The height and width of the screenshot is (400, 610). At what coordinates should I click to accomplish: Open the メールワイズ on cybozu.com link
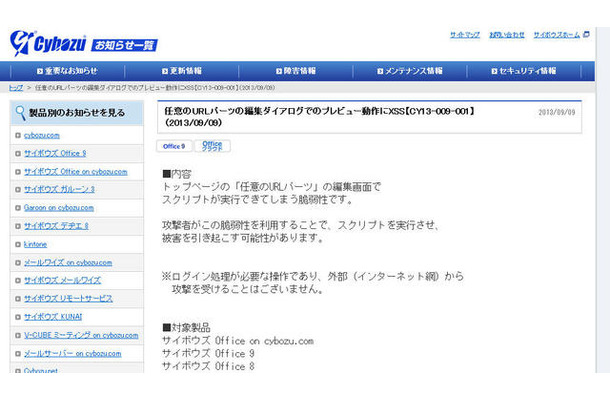point(68,263)
